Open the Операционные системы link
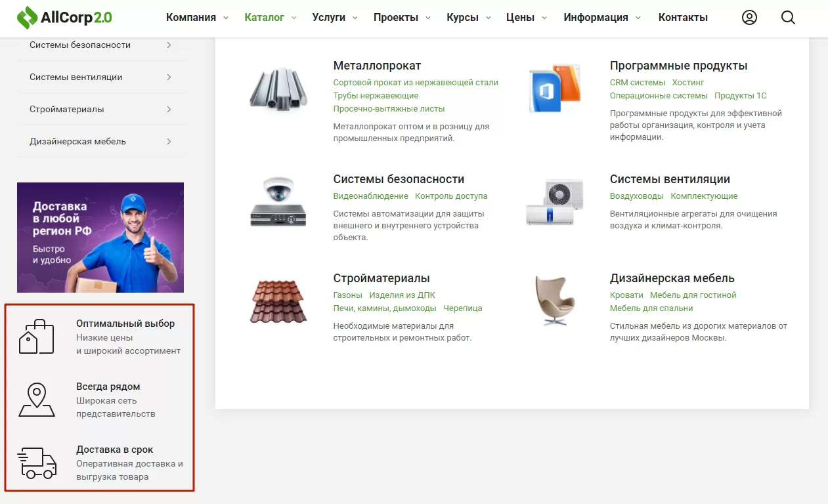The image size is (828, 504). click(659, 96)
